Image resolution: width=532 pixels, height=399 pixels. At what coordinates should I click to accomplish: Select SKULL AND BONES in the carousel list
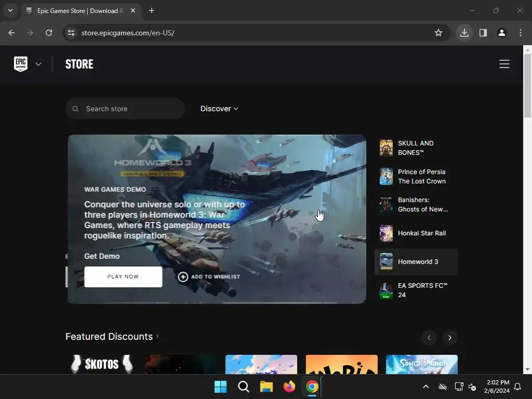[x=416, y=148]
